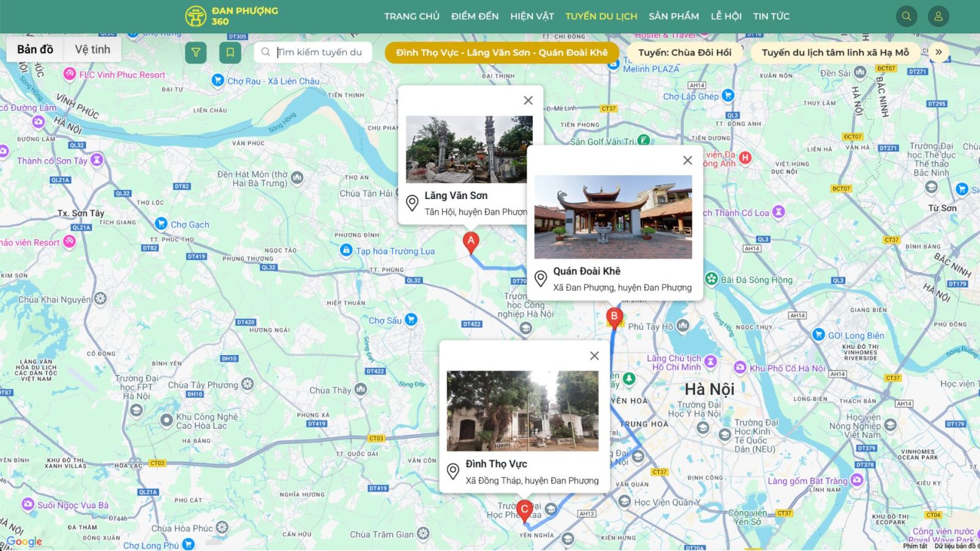Close the Quán Đoài Khê popup
Viewport: 980px width, 551px height.
point(687,160)
